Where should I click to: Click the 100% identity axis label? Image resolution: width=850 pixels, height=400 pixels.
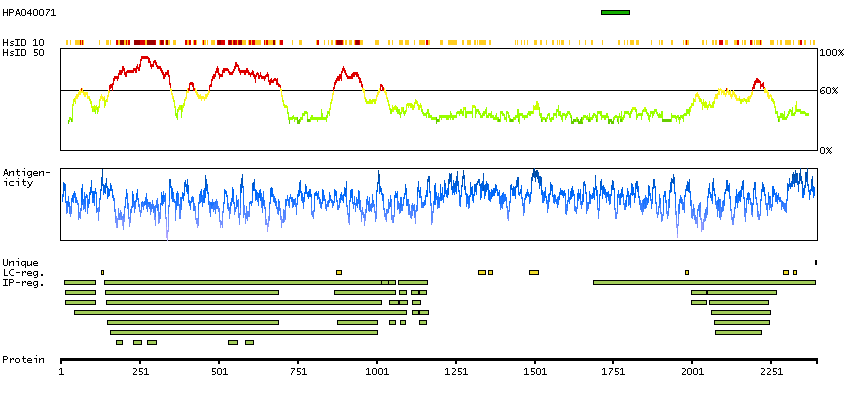(831, 52)
